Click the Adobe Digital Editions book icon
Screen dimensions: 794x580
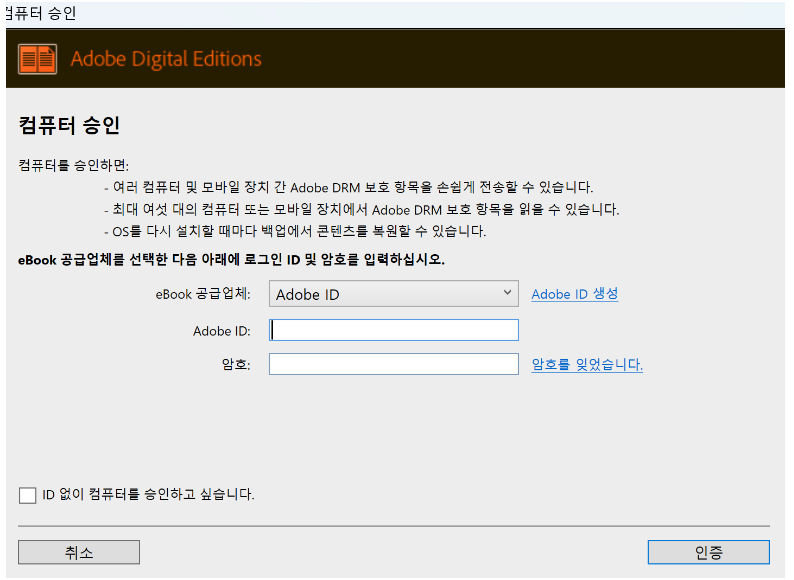(x=37, y=59)
